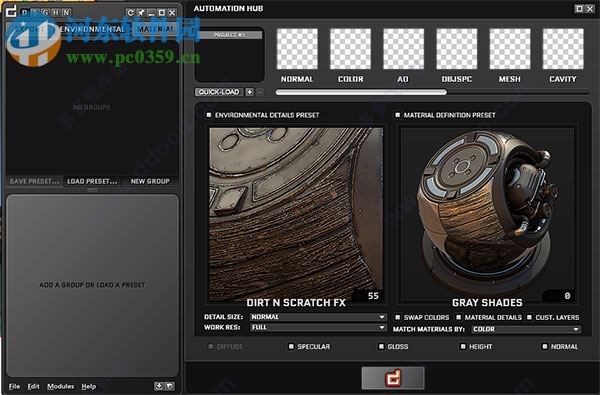Open the Match Materials By dropdown

click(526, 329)
